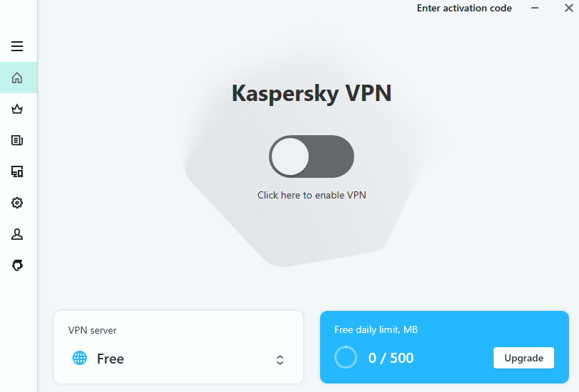Screen dimensions: 579x392
Task: Click the Kaspersky VPN heading
Action: coord(312,93)
